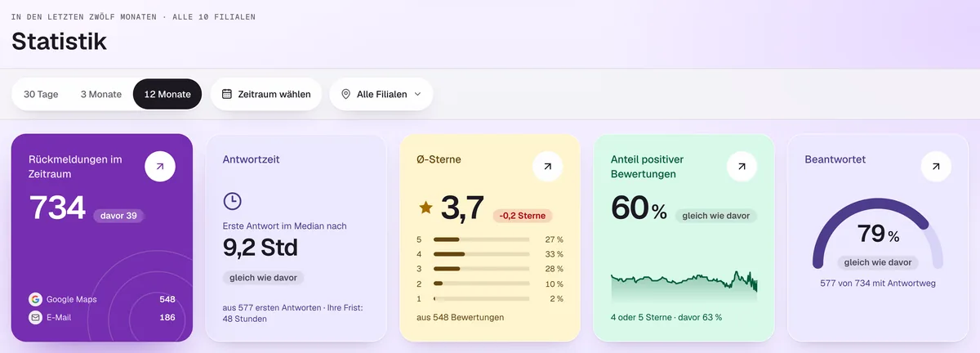
Task: Click the clock icon in the Antwortzeit card
Action: pyautogui.click(x=232, y=201)
